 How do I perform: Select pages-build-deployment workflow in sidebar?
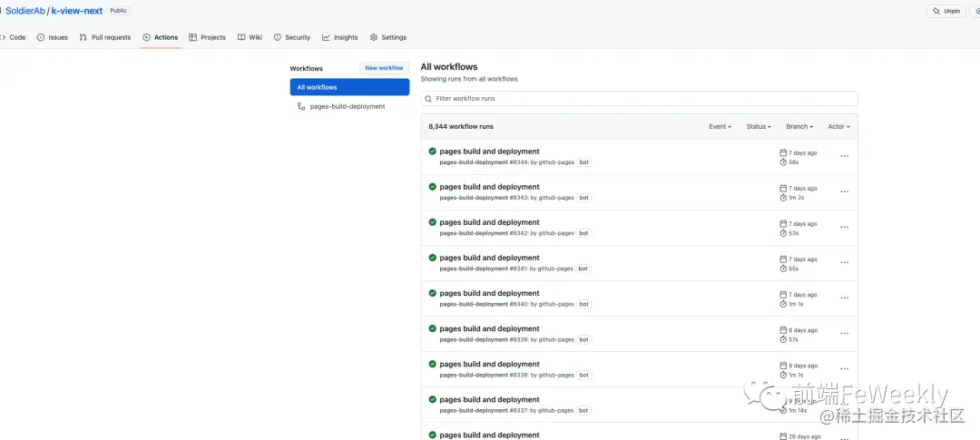349,106
